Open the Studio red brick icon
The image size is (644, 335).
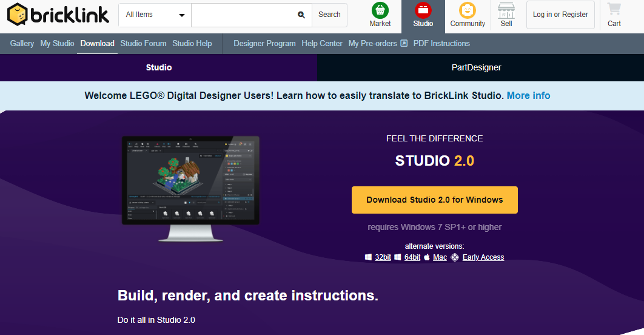point(423,10)
